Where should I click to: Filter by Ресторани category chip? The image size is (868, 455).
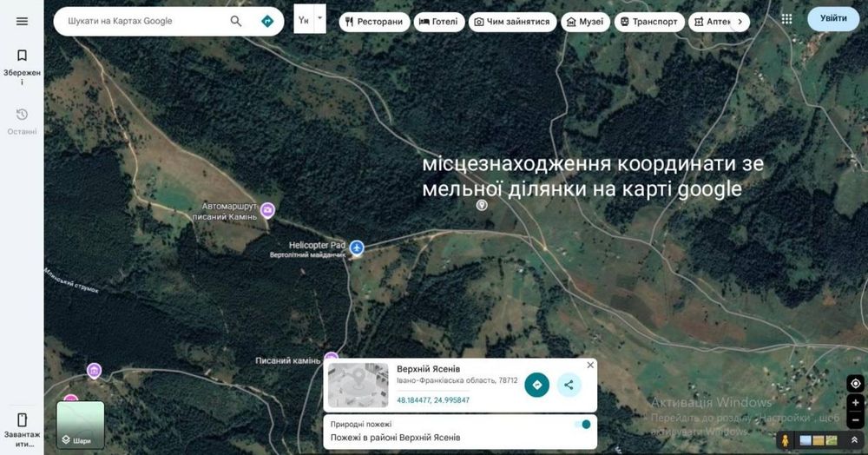(374, 22)
